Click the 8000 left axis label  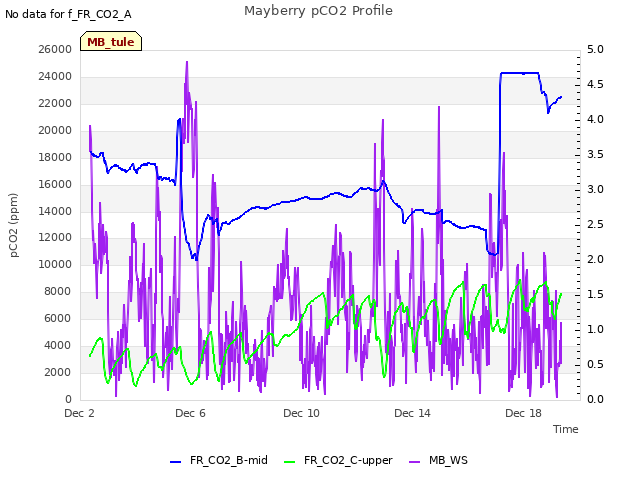point(58,291)
